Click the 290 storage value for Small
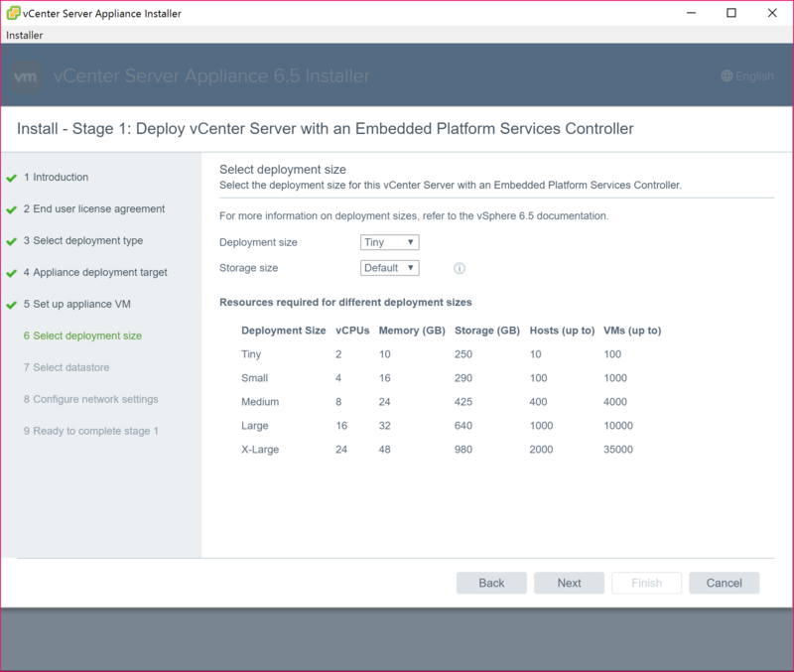 coord(463,378)
